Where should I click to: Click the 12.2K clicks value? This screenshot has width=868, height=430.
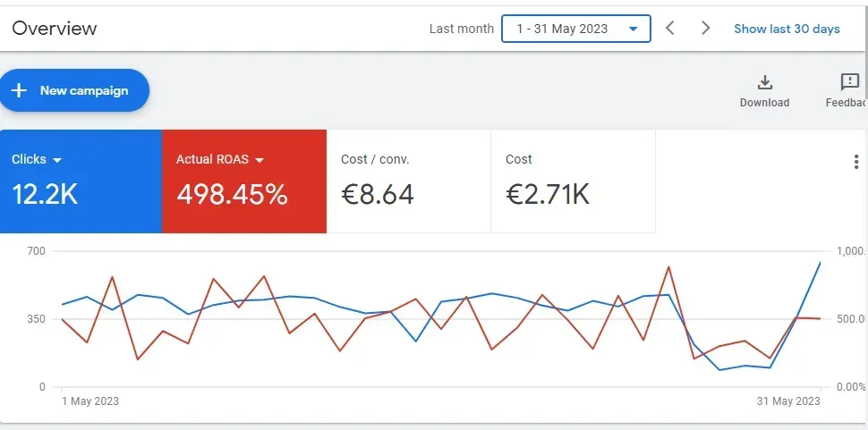45,195
